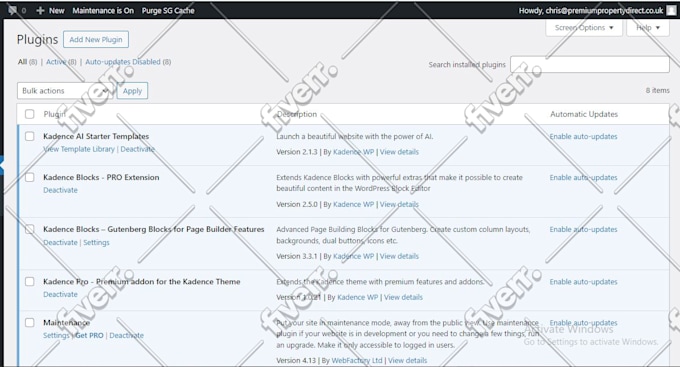Deactivate Kadence Blocks Gutenberg Blocks plugin
The image size is (680, 367).
point(60,242)
